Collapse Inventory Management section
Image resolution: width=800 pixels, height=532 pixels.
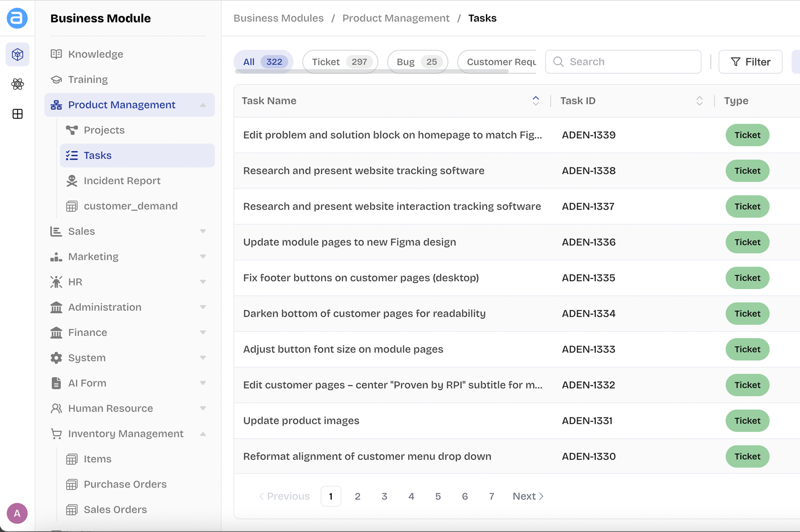pos(203,434)
